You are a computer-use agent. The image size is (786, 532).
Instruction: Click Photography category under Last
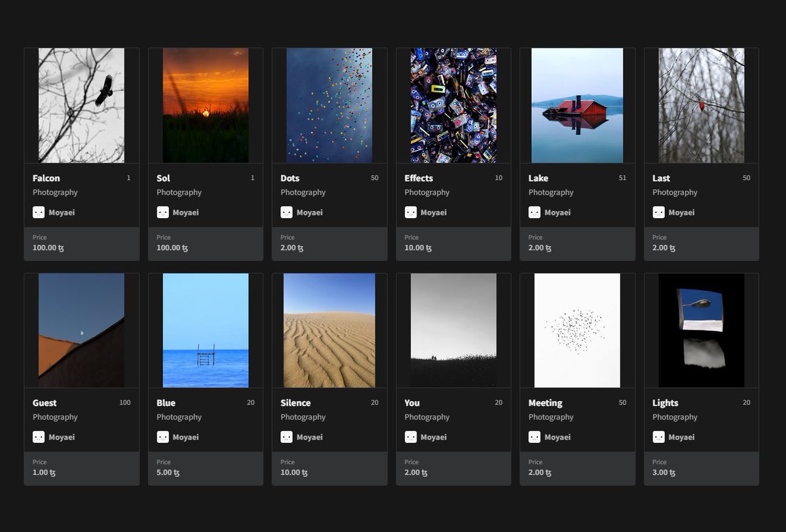[675, 193]
